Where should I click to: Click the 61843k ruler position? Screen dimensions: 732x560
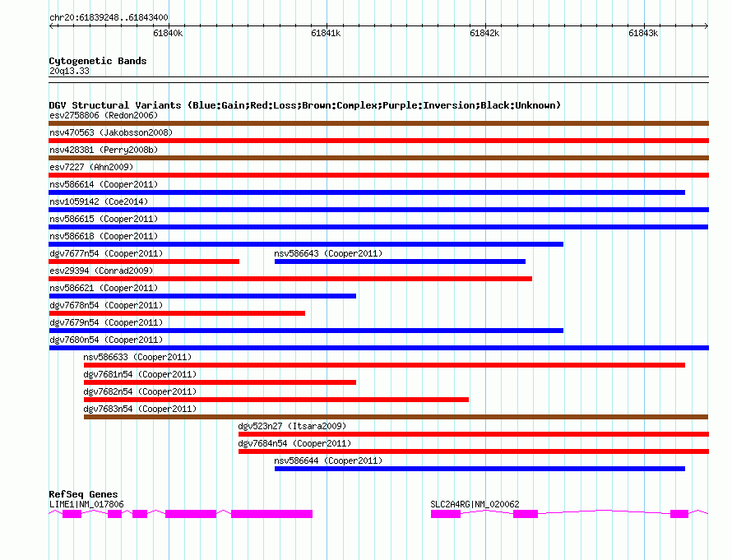point(643,33)
